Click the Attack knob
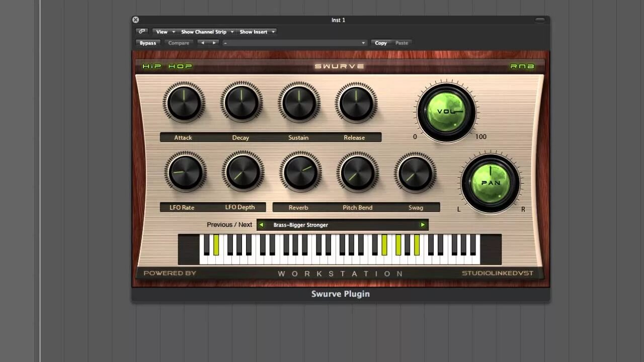 (x=184, y=103)
